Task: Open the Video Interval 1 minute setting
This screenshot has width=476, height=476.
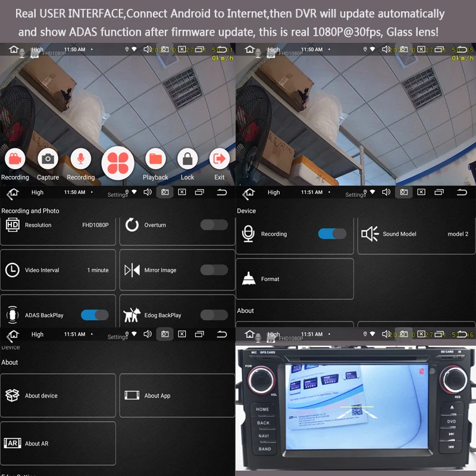Action: (58, 270)
